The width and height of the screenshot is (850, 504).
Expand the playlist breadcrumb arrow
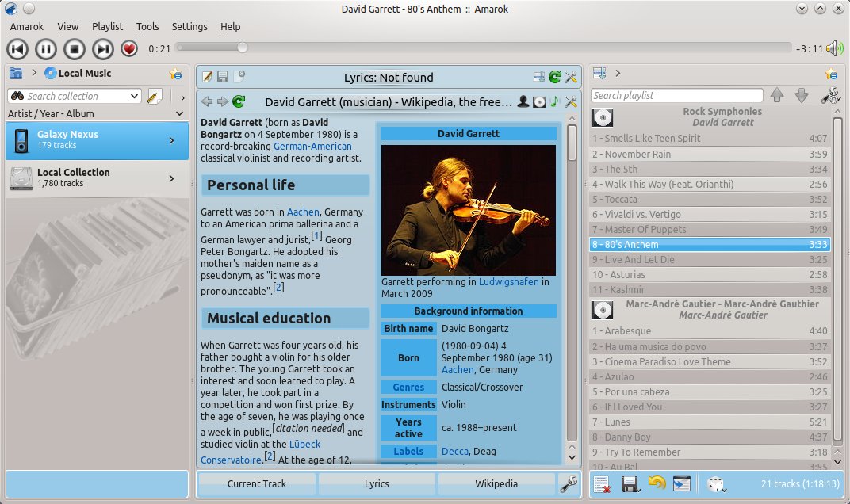coord(618,73)
